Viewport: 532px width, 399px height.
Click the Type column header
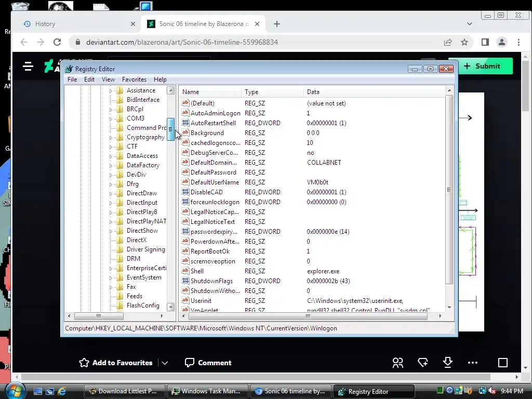coord(272,92)
